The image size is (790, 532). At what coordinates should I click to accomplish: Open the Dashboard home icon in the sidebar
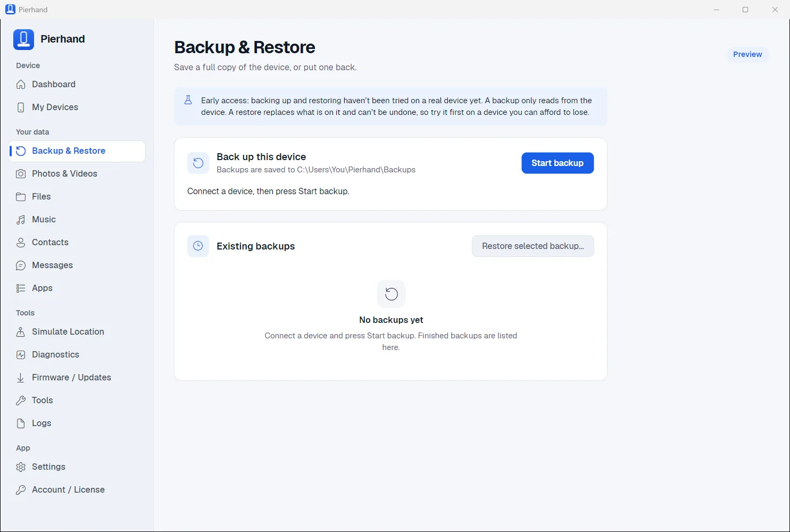21,85
